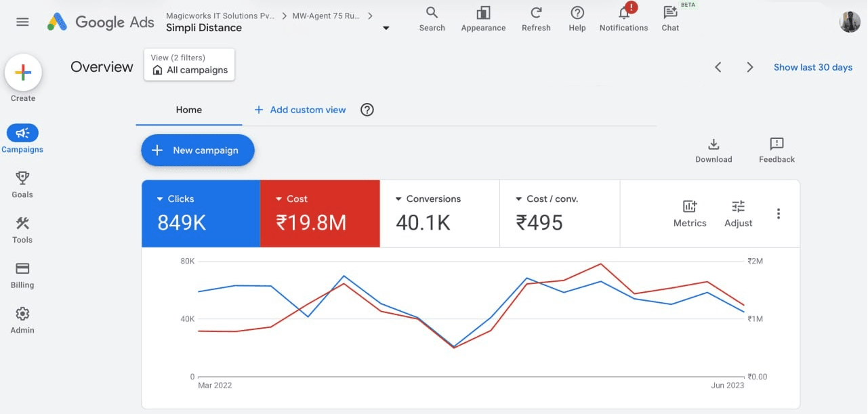Click the ₹495 cost per conversion value
The image size is (868, 414).
click(x=539, y=222)
